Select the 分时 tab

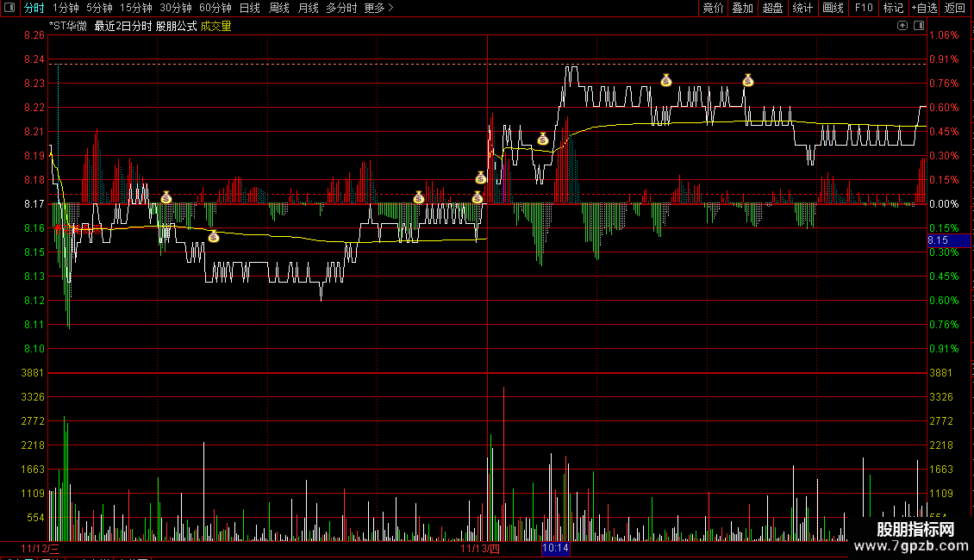pos(34,8)
